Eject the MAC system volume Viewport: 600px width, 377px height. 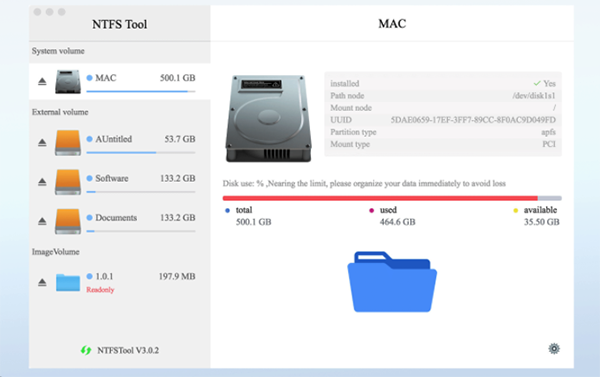[x=42, y=81]
